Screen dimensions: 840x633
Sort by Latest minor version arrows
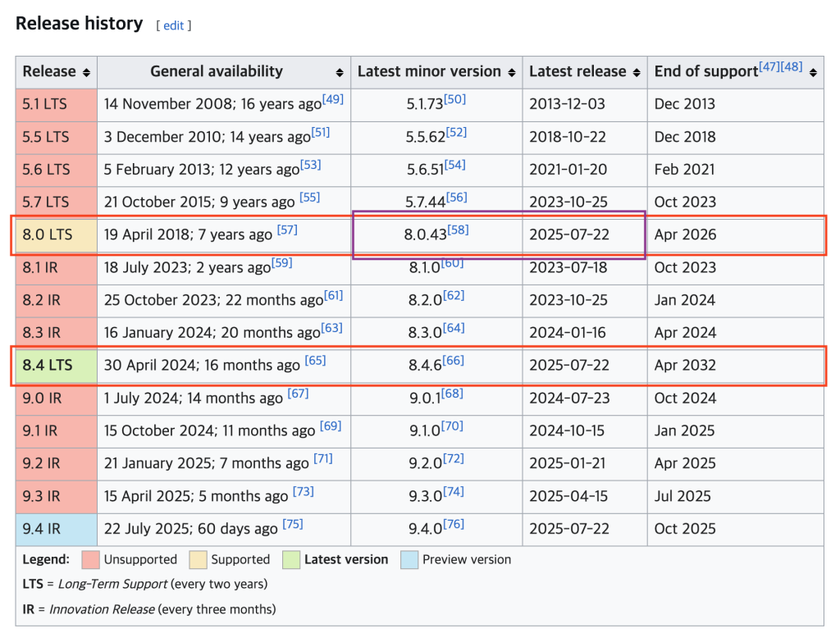[x=512, y=72]
